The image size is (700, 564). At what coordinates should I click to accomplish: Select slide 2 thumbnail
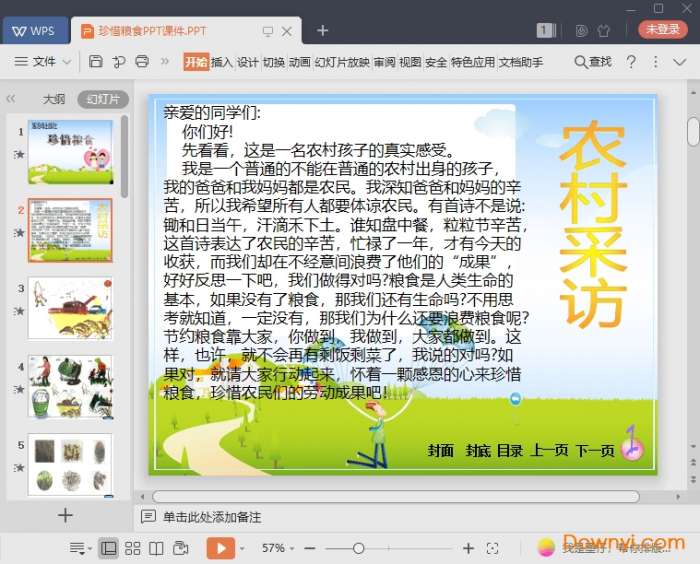[x=70, y=230]
